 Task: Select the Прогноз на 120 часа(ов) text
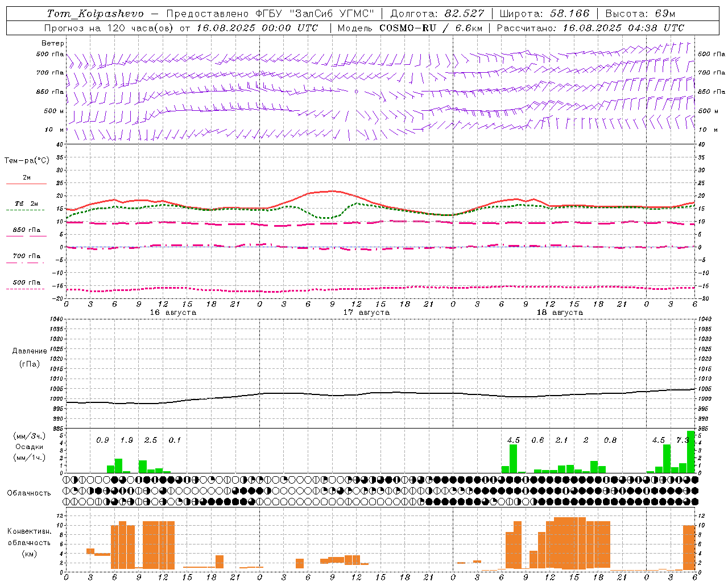[x=110, y=28]
